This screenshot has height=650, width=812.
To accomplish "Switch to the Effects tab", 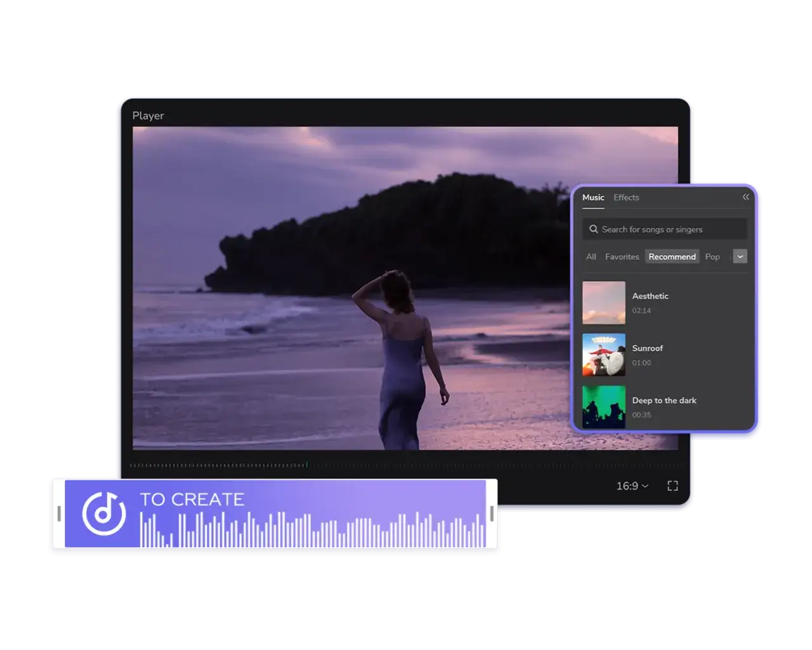I will click(625, 197).
